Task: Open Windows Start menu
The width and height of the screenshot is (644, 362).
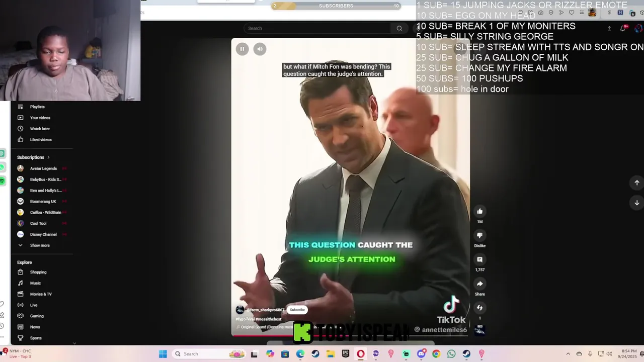Action: pyautogui.click(x=163, y=354)
